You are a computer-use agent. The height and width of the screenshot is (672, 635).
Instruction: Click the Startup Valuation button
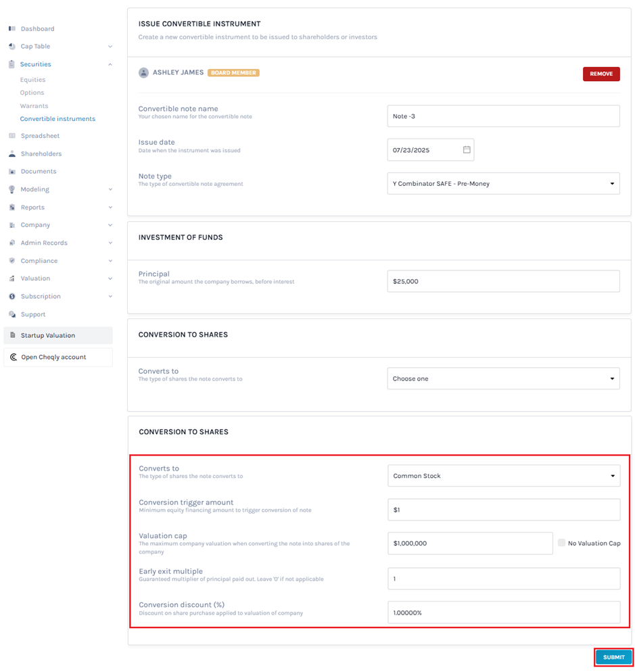tap(58, 335)
